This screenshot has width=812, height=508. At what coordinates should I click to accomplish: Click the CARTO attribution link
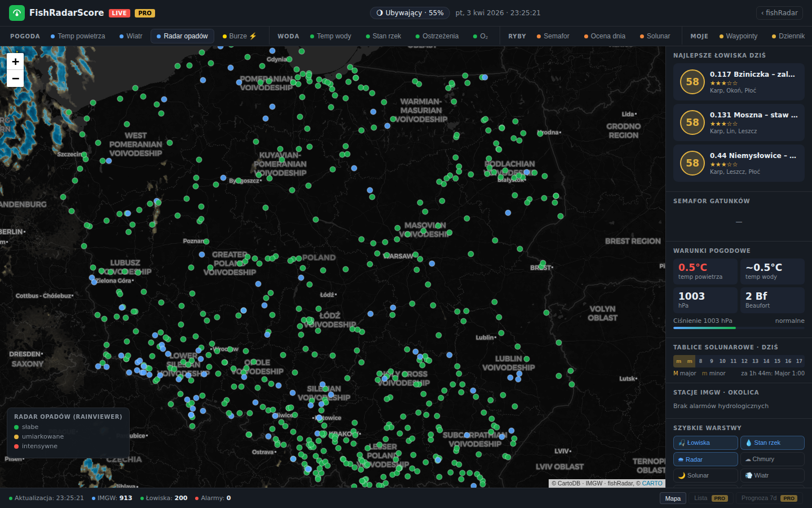tap(652, 483)
